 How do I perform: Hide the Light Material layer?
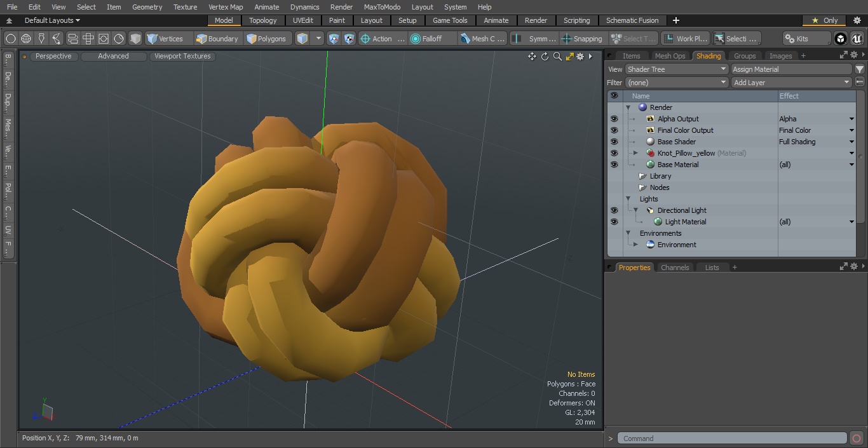(614, 222)
